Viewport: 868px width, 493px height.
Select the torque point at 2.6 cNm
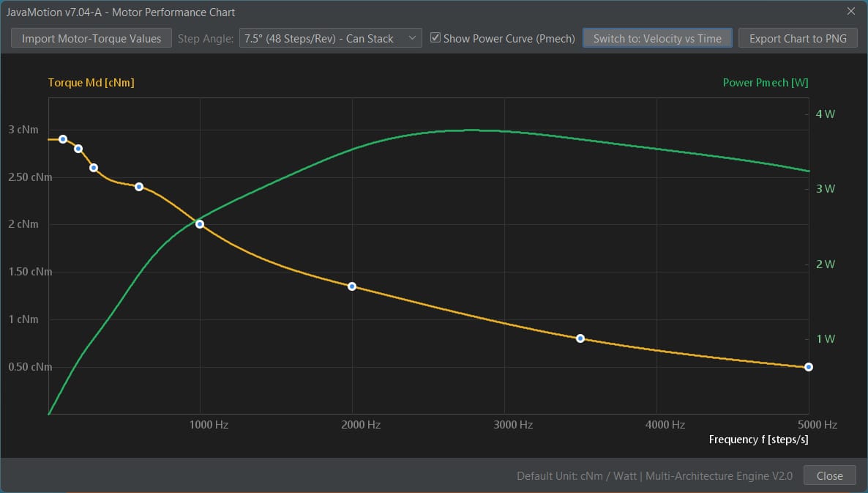click(x=94, y=167)
